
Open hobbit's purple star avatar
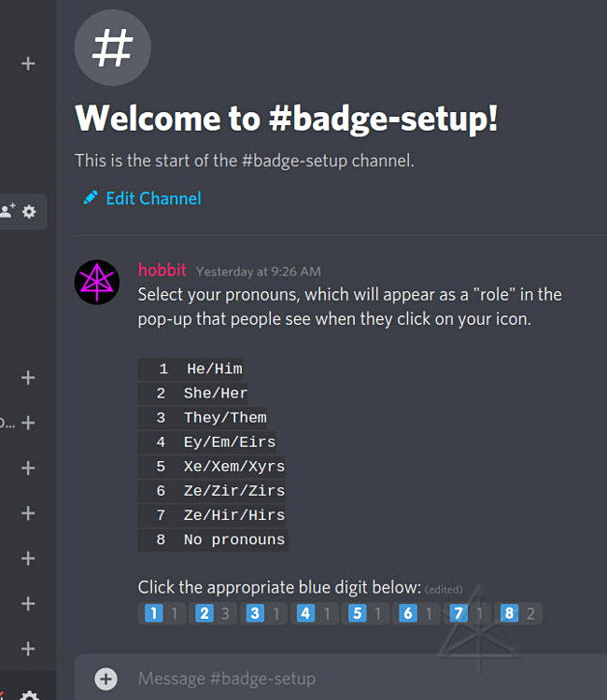click(97, 283)
